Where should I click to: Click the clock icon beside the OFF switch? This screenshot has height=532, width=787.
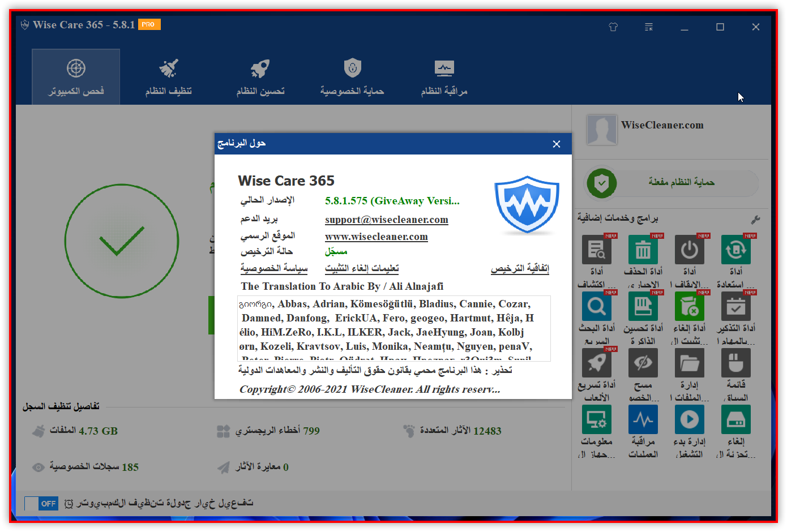(x=69, y=504)
